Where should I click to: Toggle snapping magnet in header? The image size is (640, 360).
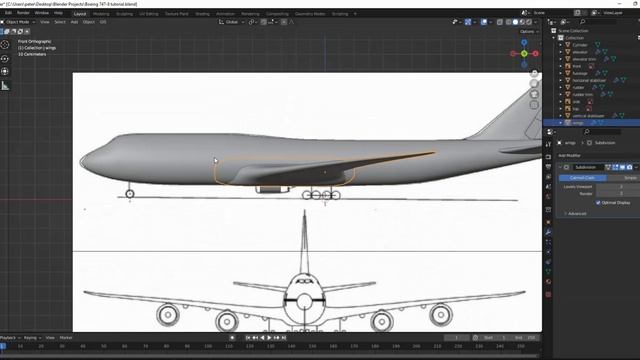point(264,22)
